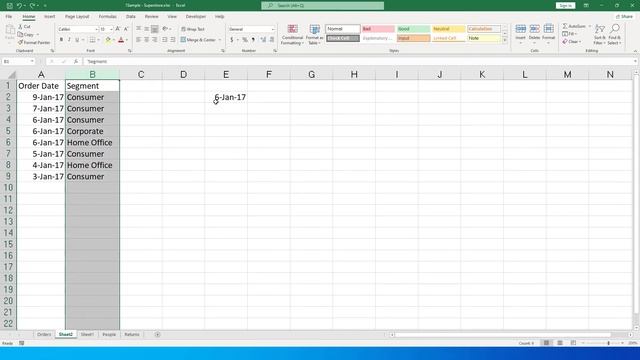Click Increase Font Size icon
640x360 pixels.
pos(118,29)
